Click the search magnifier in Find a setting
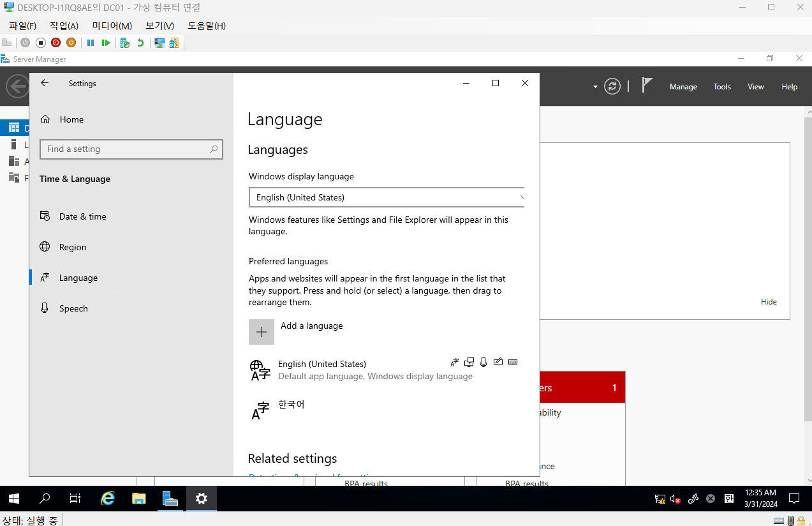The width and height of the screenshot is (812, 526). (x=214, y=149)
